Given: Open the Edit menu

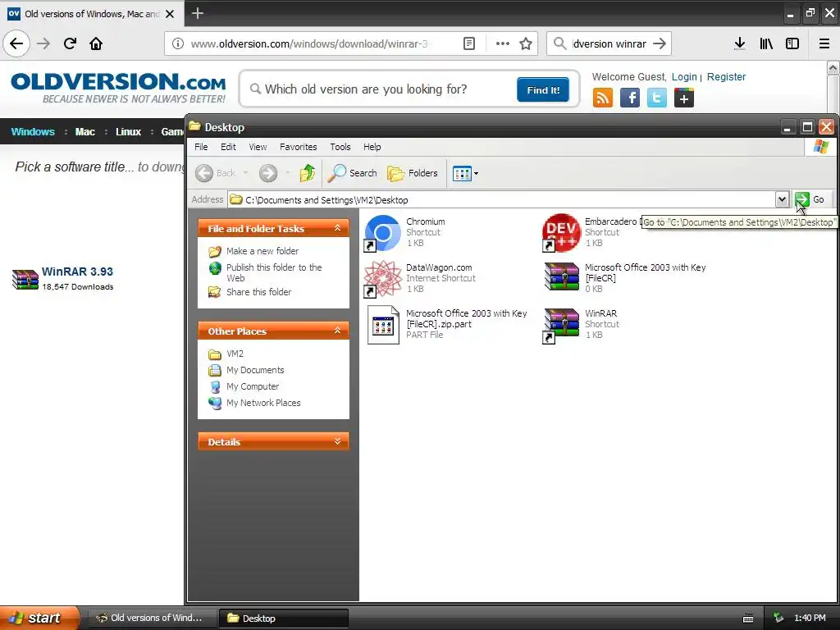Looking at the screenshot, I should [x=228, y=147].
